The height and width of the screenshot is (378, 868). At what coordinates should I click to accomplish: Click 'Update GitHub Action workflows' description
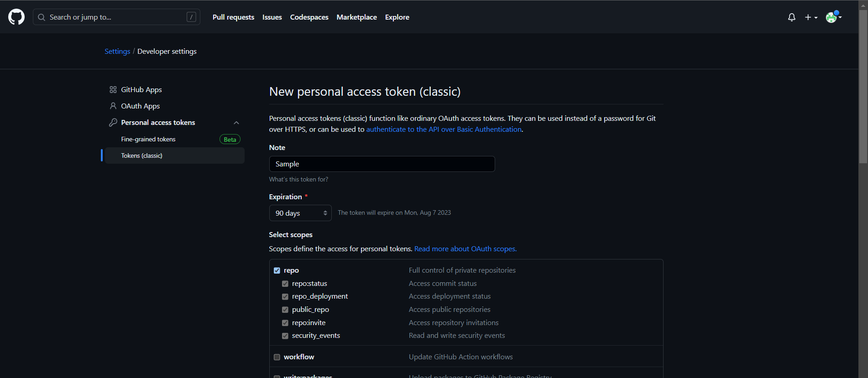461,357
